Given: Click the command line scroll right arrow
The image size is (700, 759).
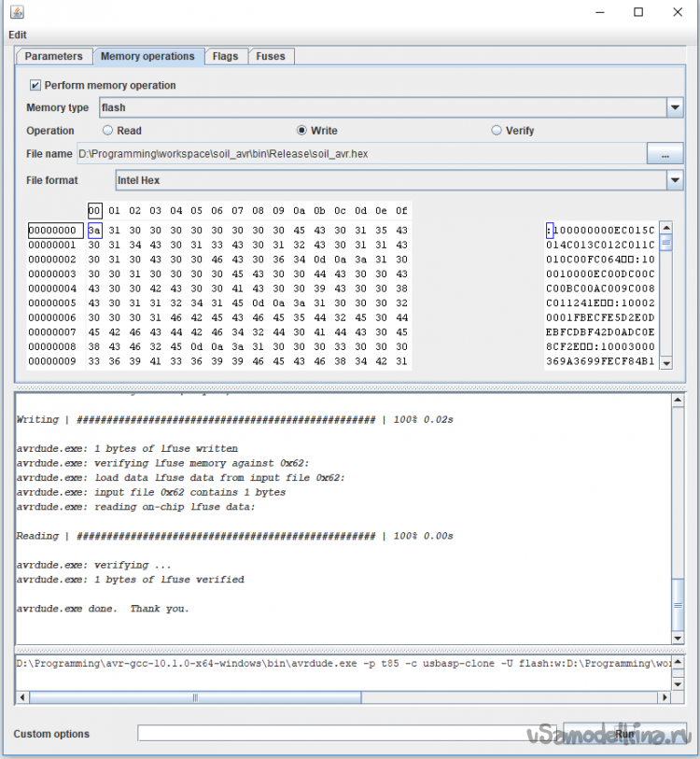Looking at the screenshot, I should click(664, 697).
